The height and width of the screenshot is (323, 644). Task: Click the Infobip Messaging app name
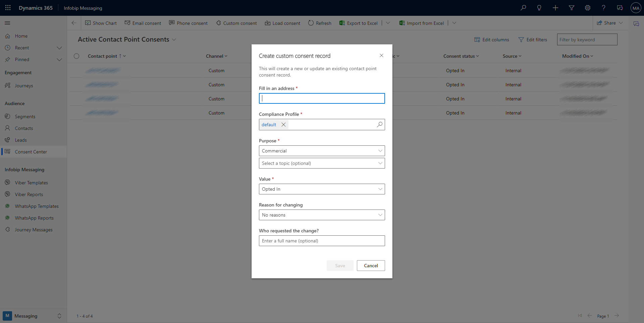point(83,8)
